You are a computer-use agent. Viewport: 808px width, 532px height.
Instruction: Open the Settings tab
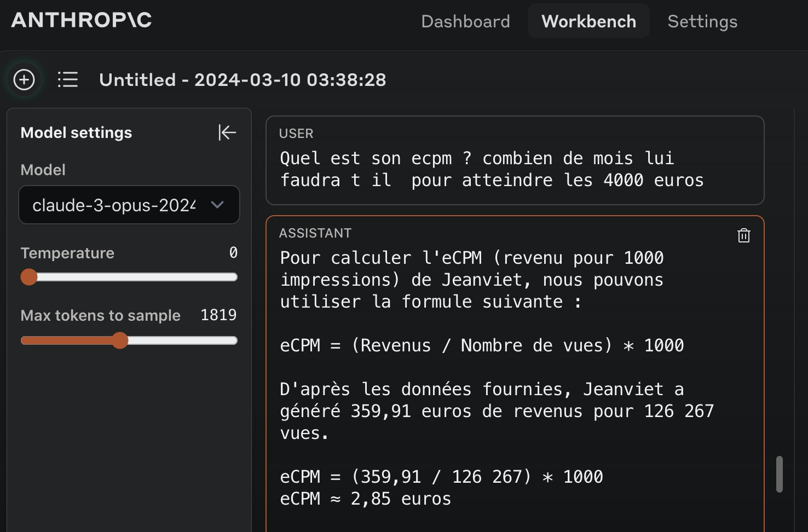pyautogui.click(x=702, y=21)
